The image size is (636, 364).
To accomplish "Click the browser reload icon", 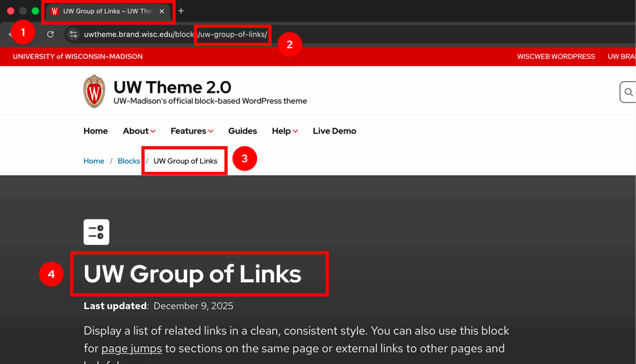I will click(x=50, y=34).
